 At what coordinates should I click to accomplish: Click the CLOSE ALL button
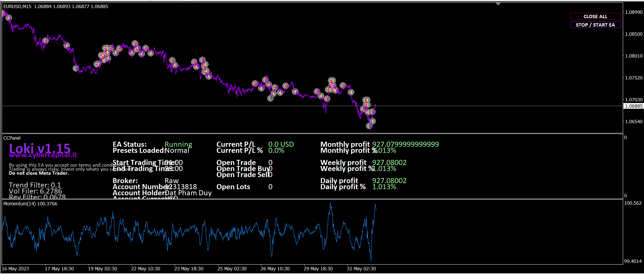595,16
